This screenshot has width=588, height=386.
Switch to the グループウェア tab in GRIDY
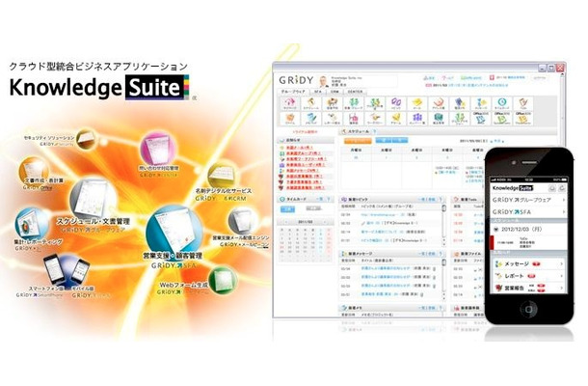pyautogui.click(x=293, y=92)
